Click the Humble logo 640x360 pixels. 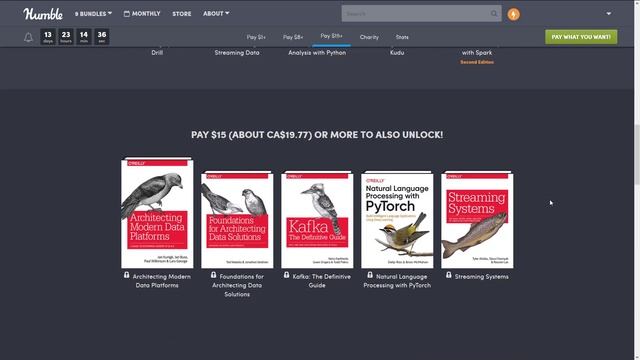tap(43, 14)
